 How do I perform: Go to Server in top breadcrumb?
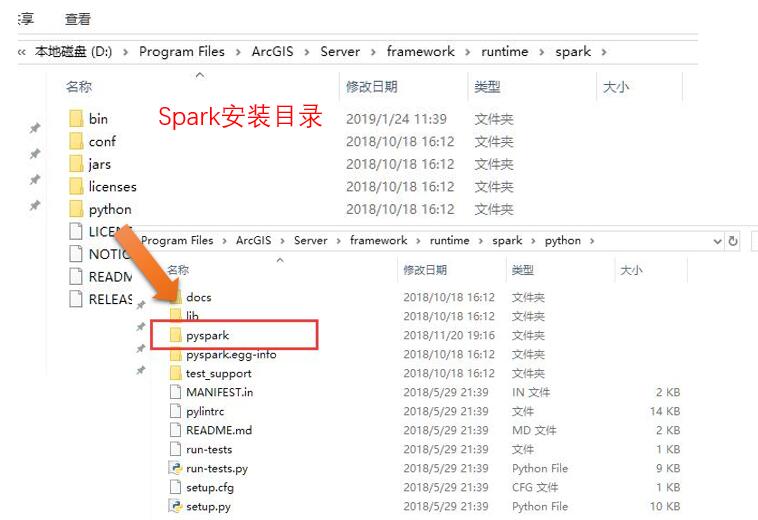tap(340, 51)
